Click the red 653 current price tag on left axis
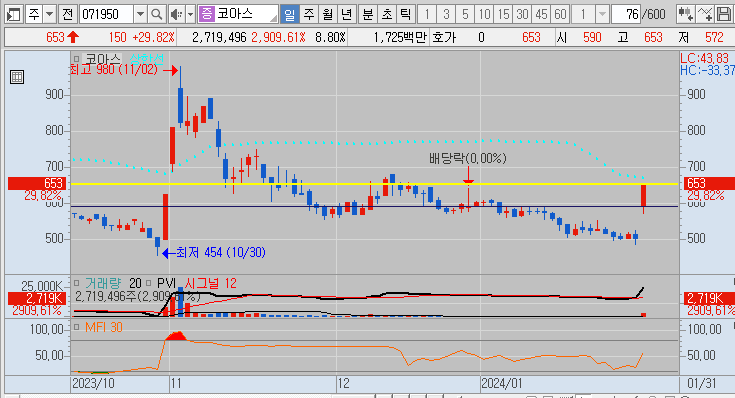 pyautogui.click(x=38, y=183)
